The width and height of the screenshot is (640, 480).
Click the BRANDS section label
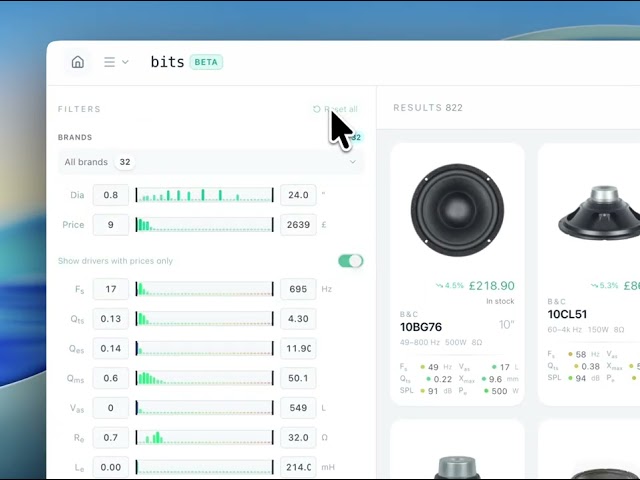75,137
